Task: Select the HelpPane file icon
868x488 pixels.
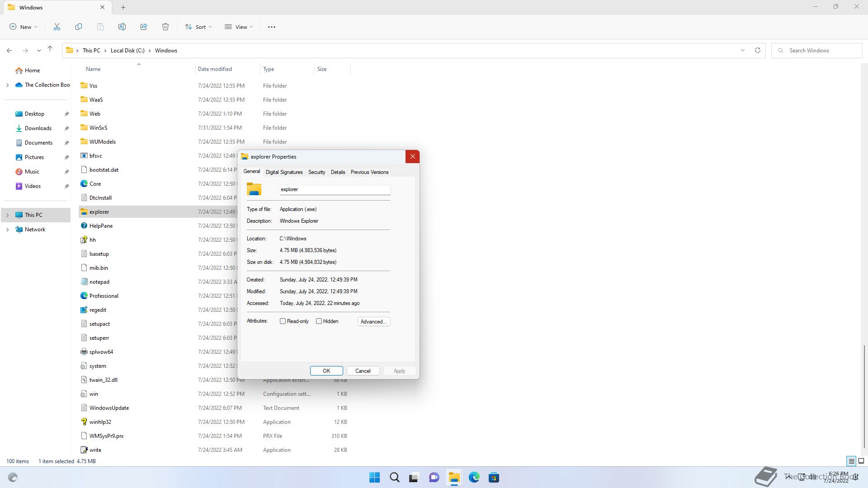Action: point(84,226)
